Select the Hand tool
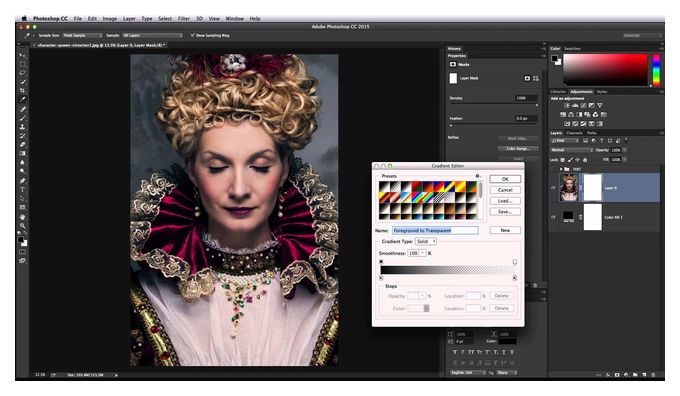Screen dimensions: 680x396 (x=22, y=216)
